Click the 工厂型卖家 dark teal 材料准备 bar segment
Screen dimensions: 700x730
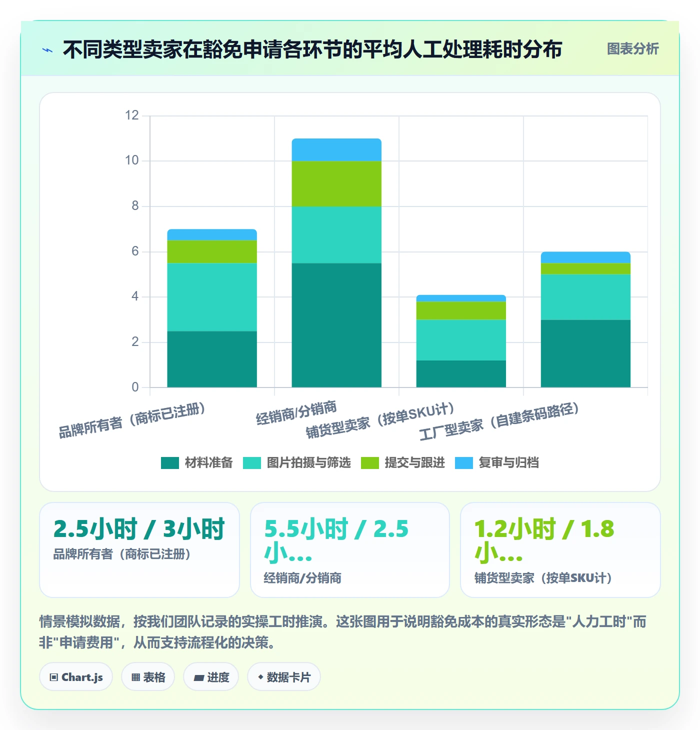pyautogui.click(x=585, y=353)
